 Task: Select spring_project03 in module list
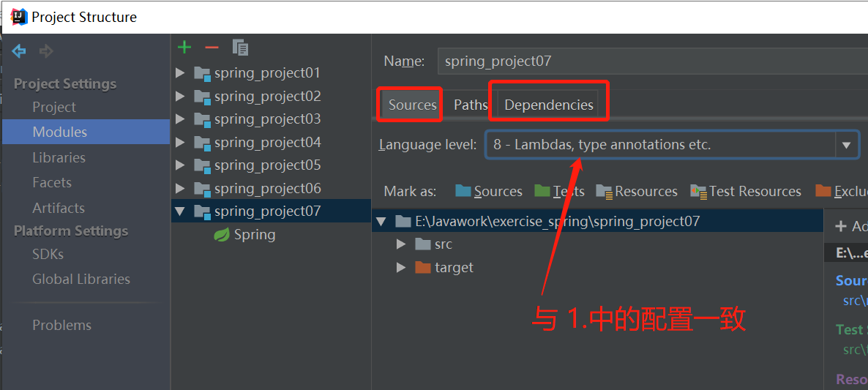[x=267, y=119]
